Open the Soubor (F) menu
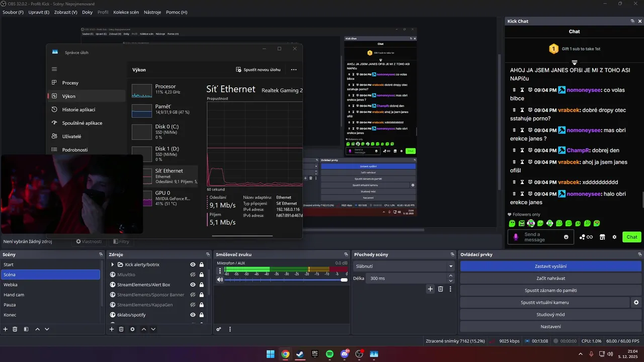 pyautogui.click(x=13, y=12)
